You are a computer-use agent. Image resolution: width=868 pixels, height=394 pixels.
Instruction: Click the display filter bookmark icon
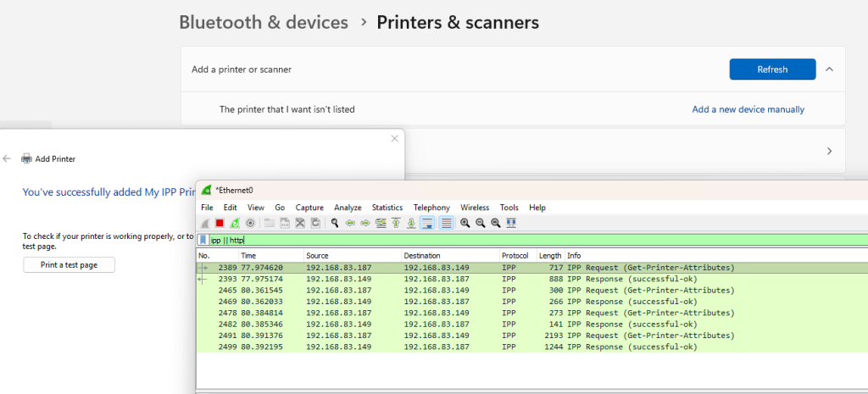click(203, 240)
